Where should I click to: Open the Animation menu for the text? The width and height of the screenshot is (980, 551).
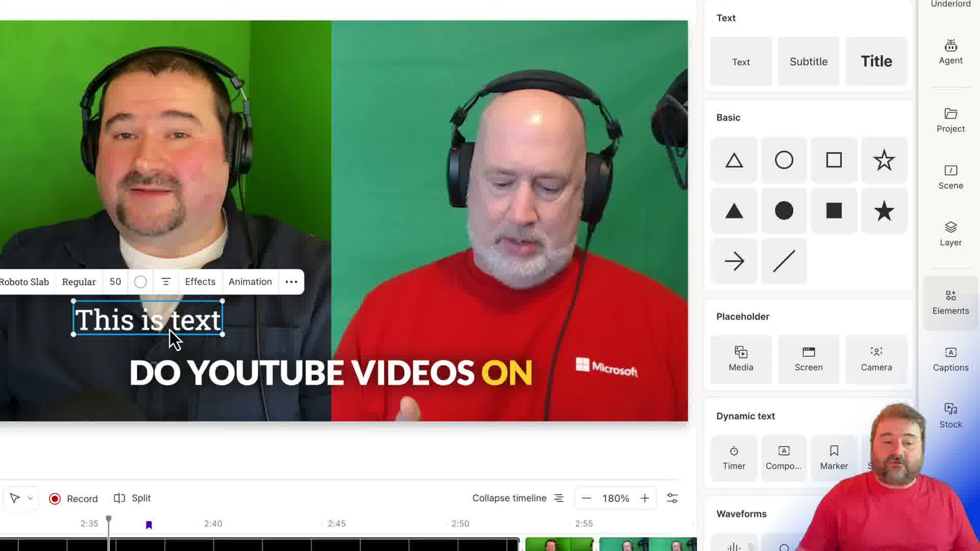[x=250, y=282]
